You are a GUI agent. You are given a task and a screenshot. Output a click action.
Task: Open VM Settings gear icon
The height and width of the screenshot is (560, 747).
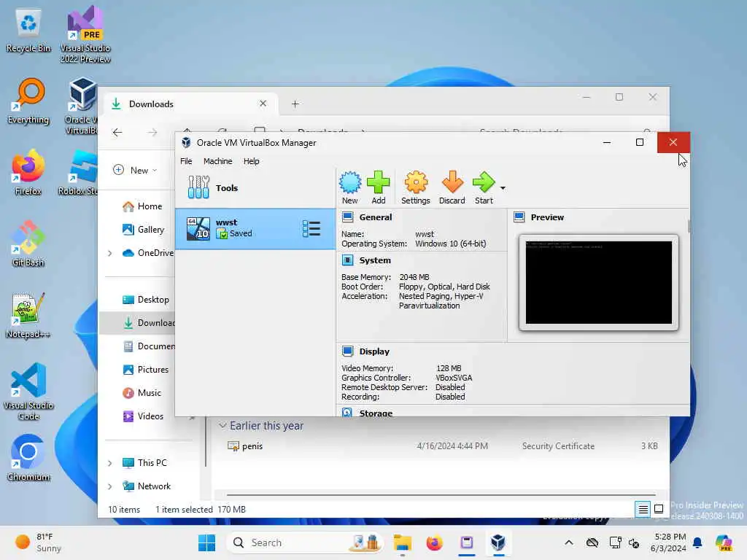pos(415,187)
